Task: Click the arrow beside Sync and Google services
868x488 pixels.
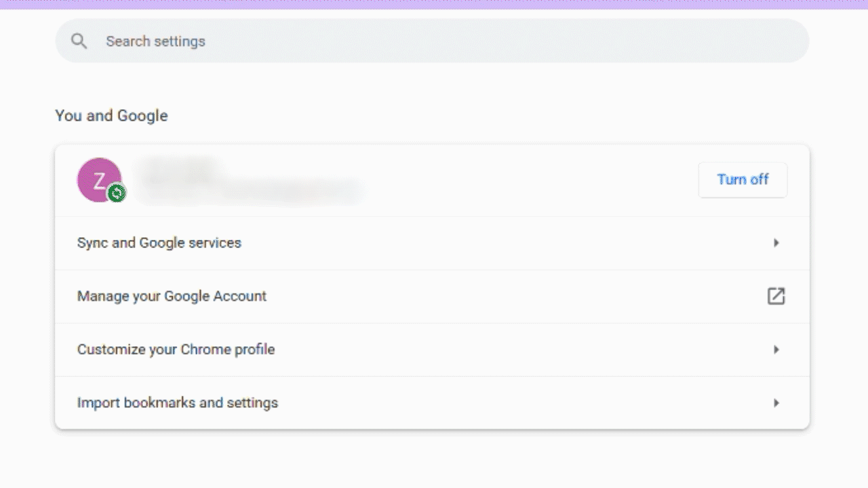Action: pos(776,243)
